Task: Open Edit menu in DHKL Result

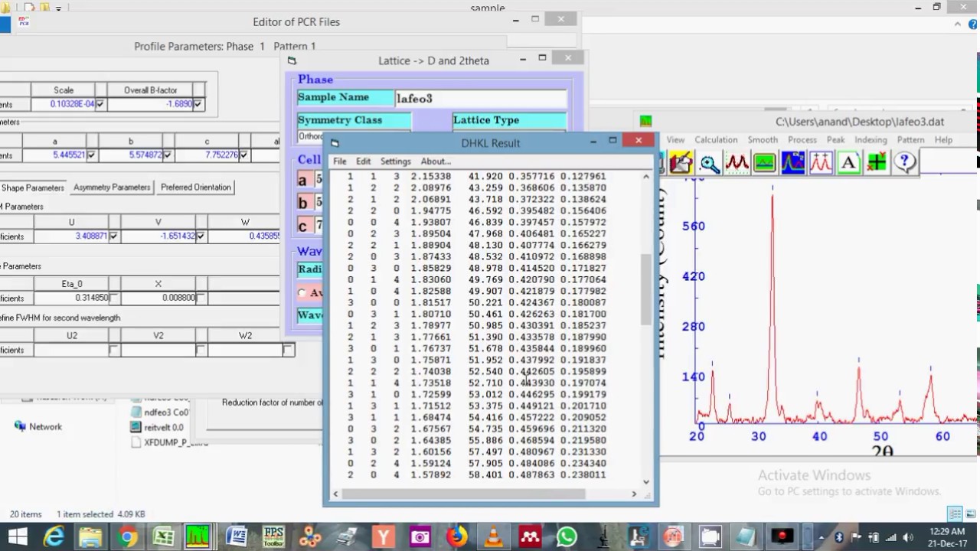Action: 363,161
